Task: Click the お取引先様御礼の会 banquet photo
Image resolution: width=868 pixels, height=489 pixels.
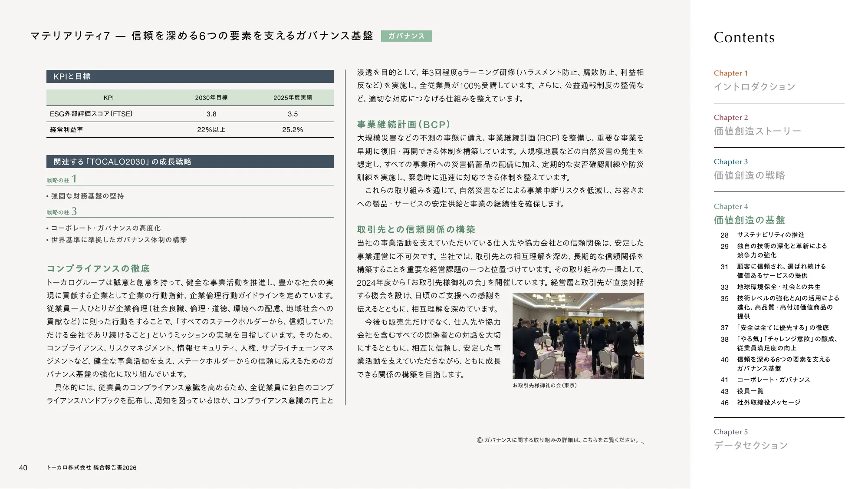Action: 578,336
